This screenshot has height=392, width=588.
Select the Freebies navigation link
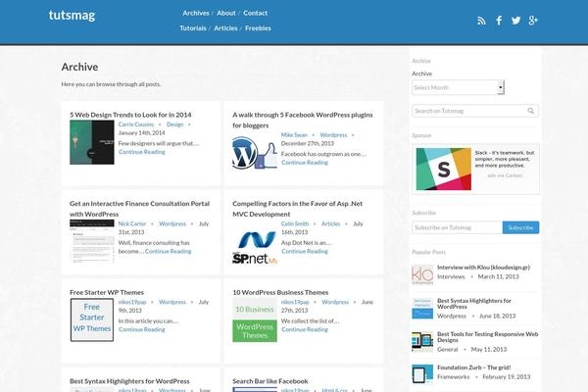pos(259,28)
